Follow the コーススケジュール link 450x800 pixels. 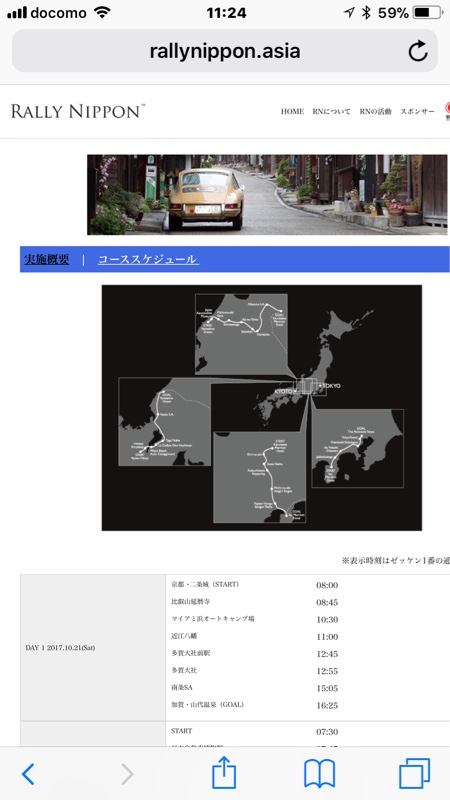coord(148,259)
